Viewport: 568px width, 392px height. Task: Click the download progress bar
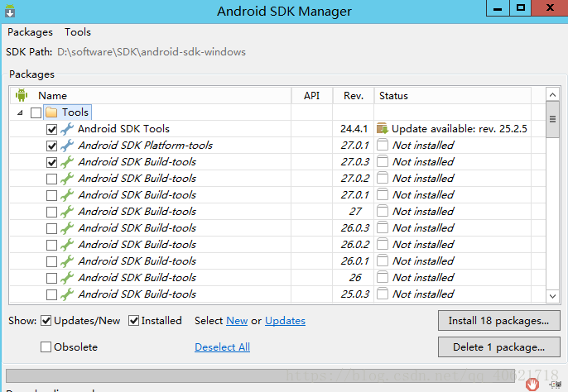260,375
